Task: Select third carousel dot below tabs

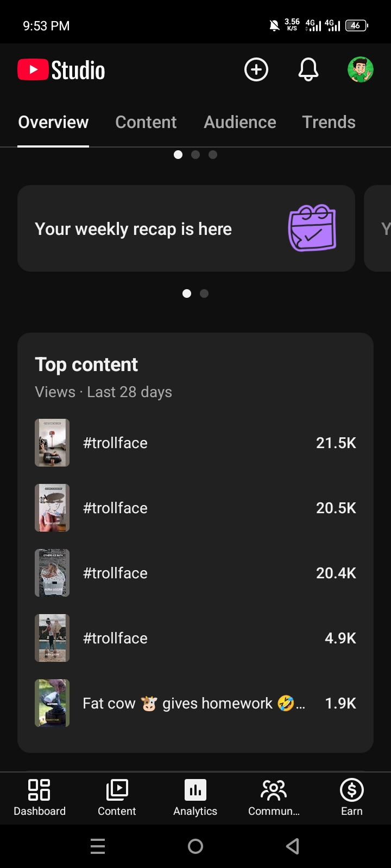Action: tap(213, 155)
